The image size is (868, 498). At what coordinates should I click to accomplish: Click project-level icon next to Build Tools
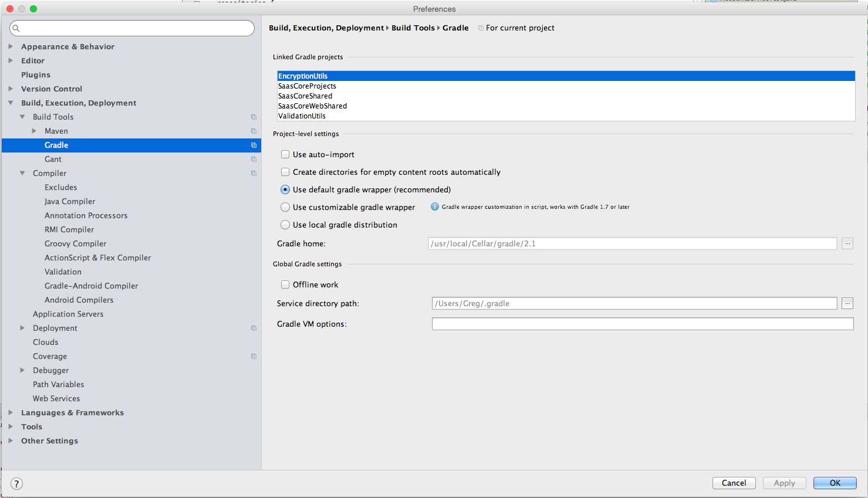[x=254, y=117]
